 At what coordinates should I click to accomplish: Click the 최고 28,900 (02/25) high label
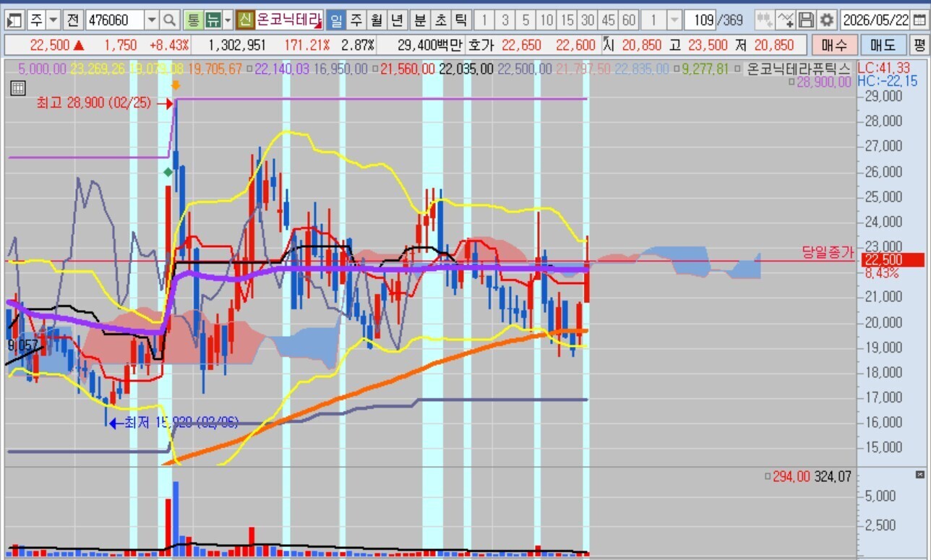tap(94, 103)
